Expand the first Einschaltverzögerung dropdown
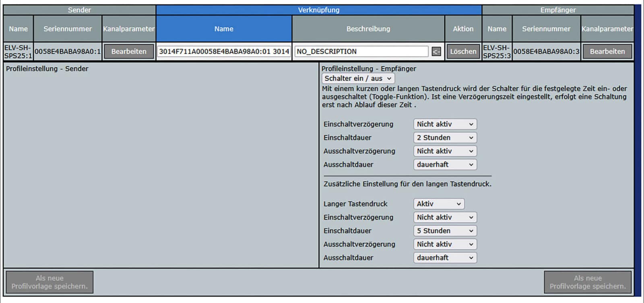The width and height of the screenshot is (644, 303). [x=445, y=124]
